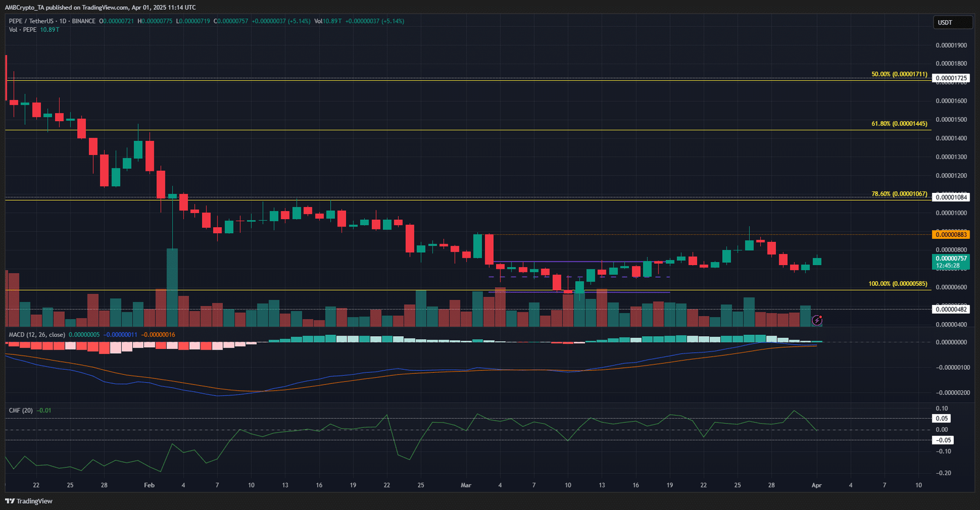Click the Feb date on the time axis
Viewport: 980px width, 510px height.
pyautogui.click(x=149, y=485)
